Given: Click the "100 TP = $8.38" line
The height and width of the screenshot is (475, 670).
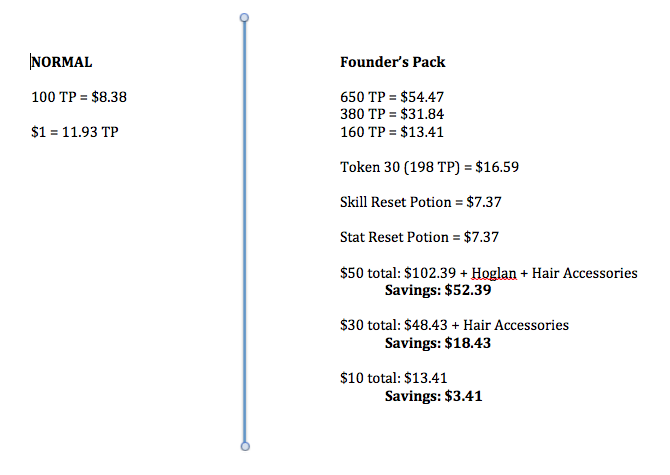Looking at the screenshot, I should pos(79,97).
